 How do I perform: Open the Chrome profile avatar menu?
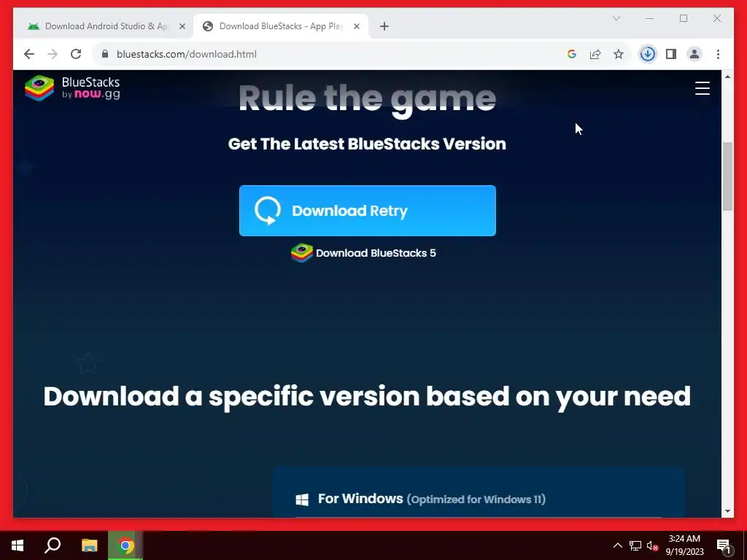click(694, 54)
